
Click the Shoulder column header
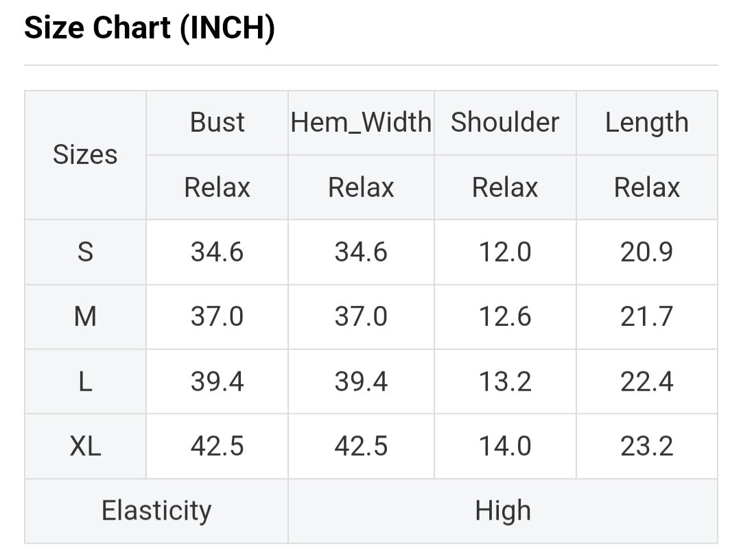click(505, 123)
